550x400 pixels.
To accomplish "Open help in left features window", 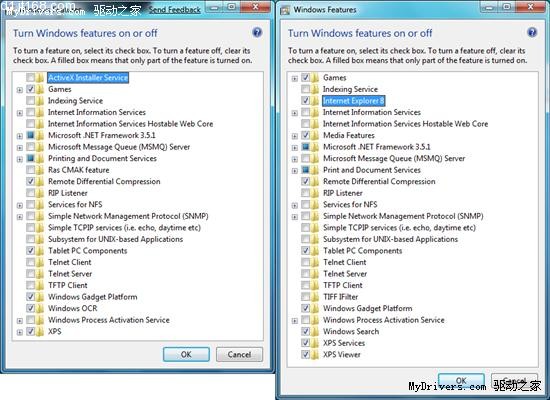I will (257, 33).
